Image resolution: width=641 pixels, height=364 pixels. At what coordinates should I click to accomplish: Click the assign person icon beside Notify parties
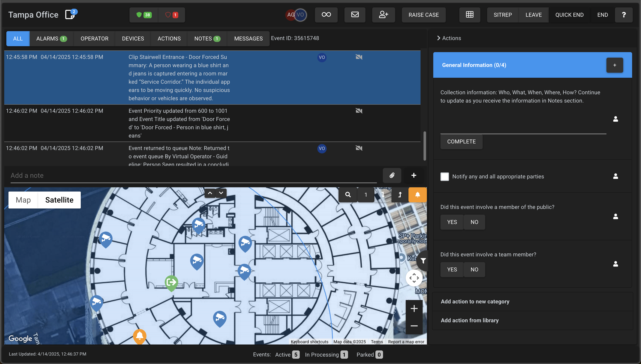(616, 176)
